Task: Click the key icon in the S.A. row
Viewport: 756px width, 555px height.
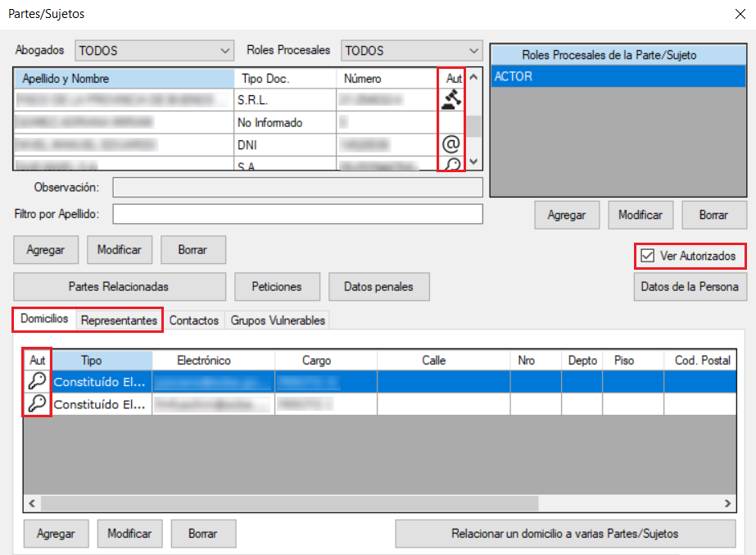Action: pos(450,165)
